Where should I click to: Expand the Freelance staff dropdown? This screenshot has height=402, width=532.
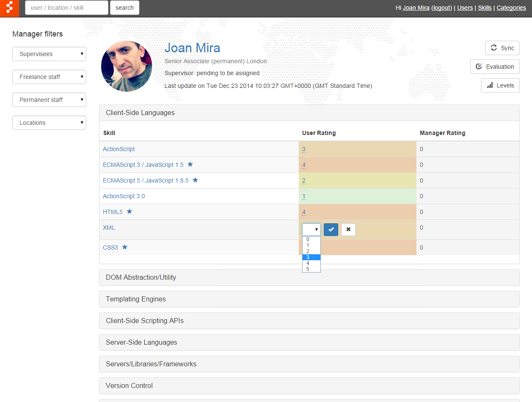coord(49,77)
